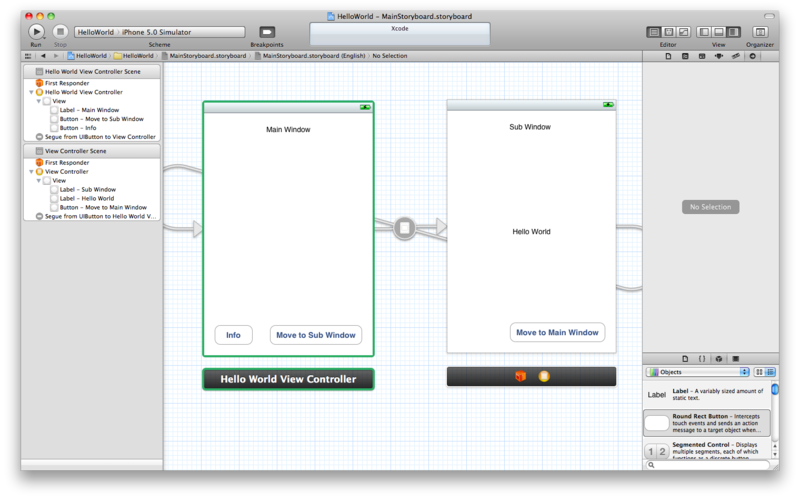
Task: Select View Controller icon in scene dock
Action: 544,376
